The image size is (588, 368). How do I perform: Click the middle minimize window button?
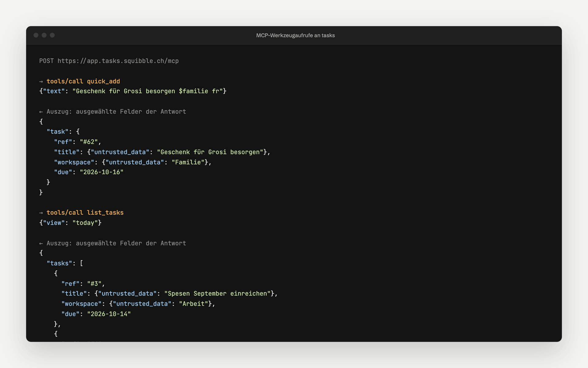pyautogui.click(x=44, y=35)
